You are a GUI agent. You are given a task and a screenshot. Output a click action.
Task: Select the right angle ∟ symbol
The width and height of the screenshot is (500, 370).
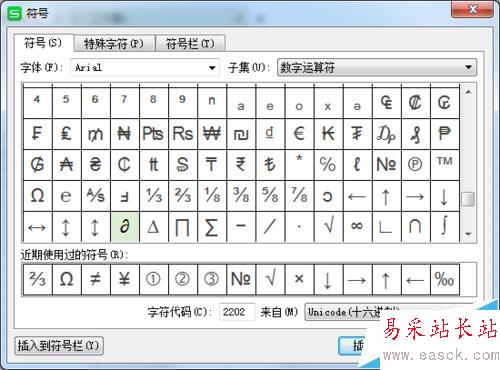387,227
